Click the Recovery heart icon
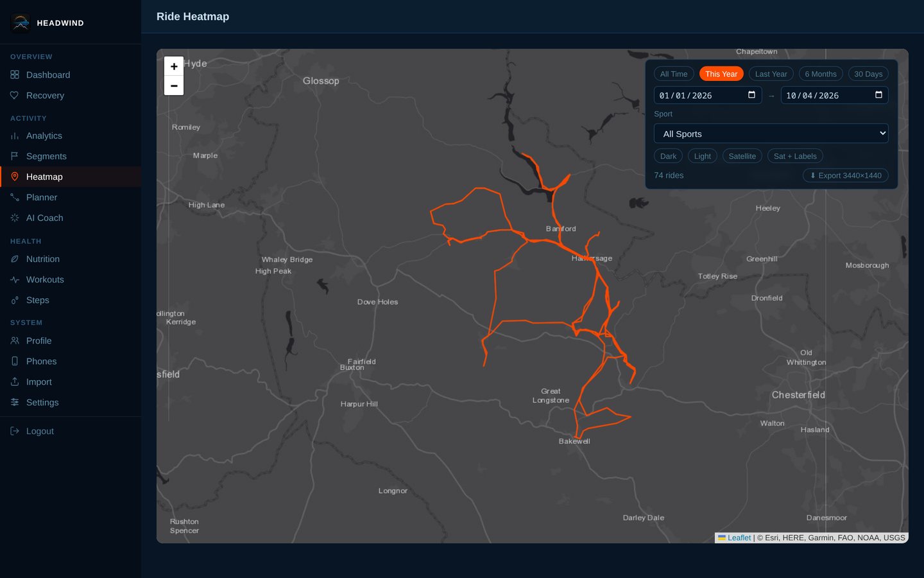The image size is (924, 578). click(15, 96)
